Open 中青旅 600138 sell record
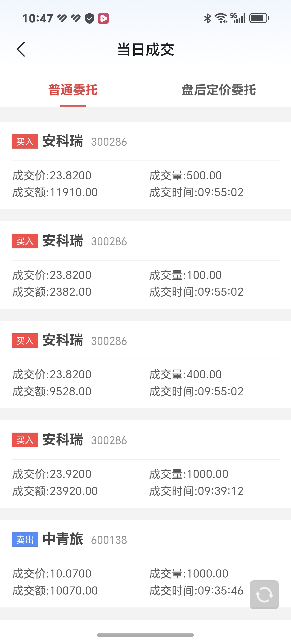The width and height of the screenshot is (291, 644). (x=145, y=563)
